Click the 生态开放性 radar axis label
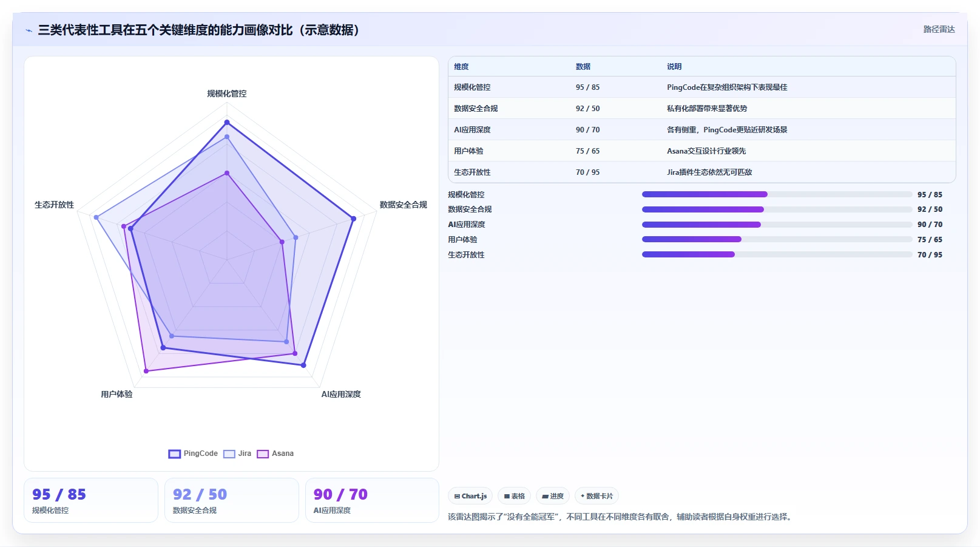980x547 pixels. coord(54,205)
